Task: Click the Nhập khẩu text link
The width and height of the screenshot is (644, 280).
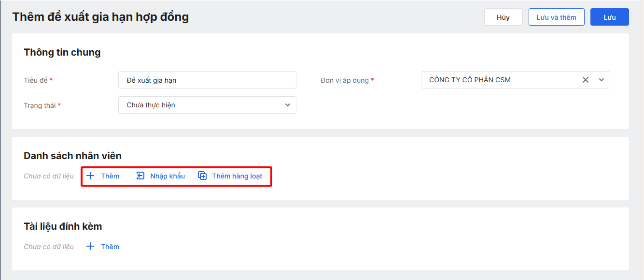Action: [x=168, y=176]
